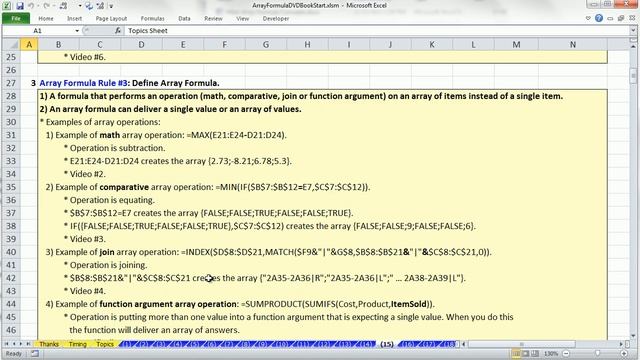Select column A header
The height and width of the screenshot is (360, 640).
[29, 44]
